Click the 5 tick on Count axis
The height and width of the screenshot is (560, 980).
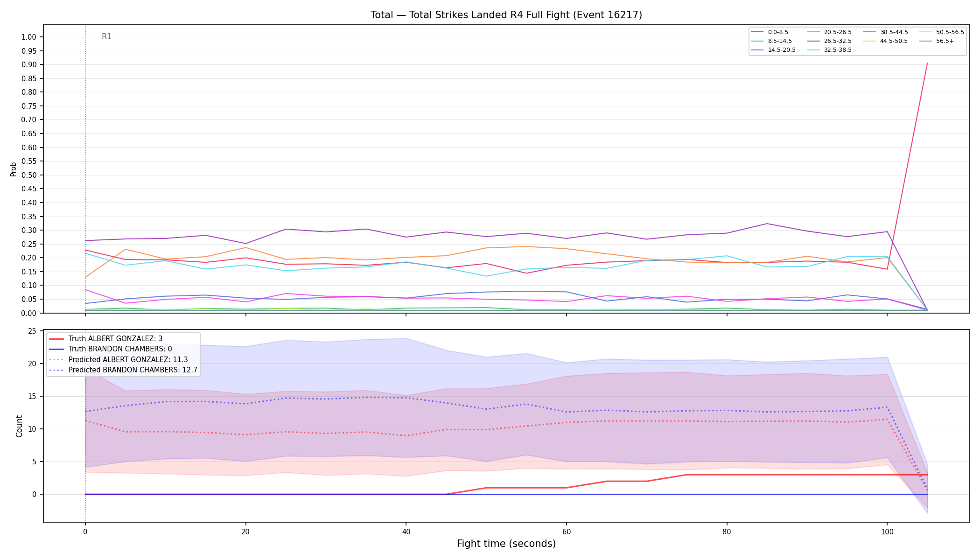(34, 462)
